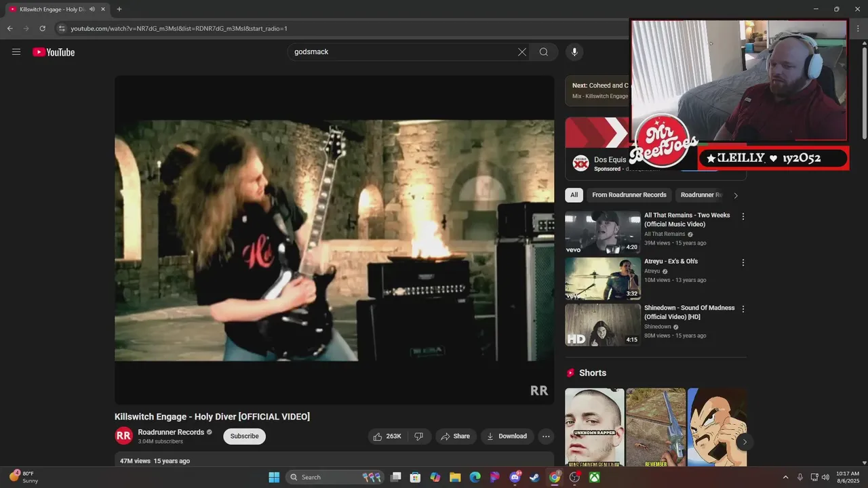
Task: Switch to Chrome on the taskbar
Action: point(555,477)
